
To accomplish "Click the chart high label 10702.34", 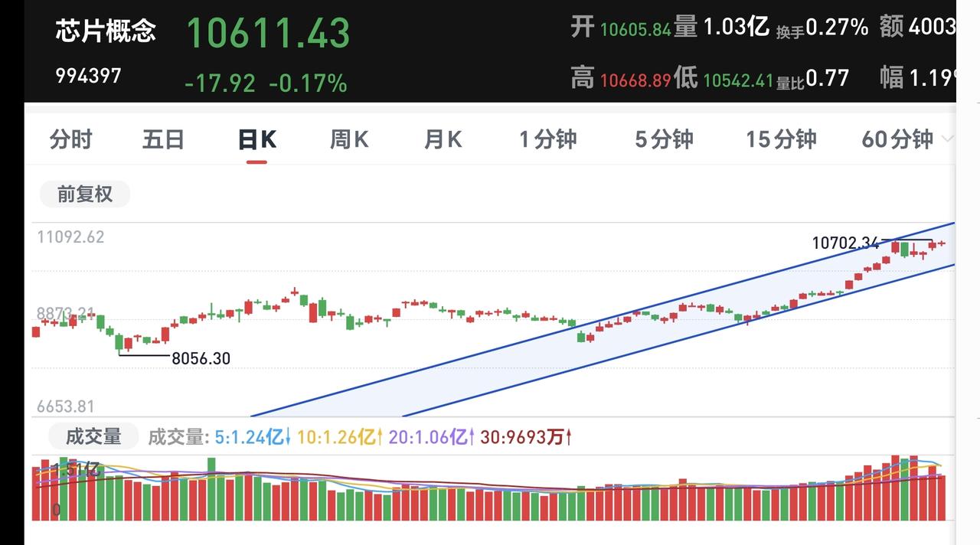I will (x=846, y=243).
